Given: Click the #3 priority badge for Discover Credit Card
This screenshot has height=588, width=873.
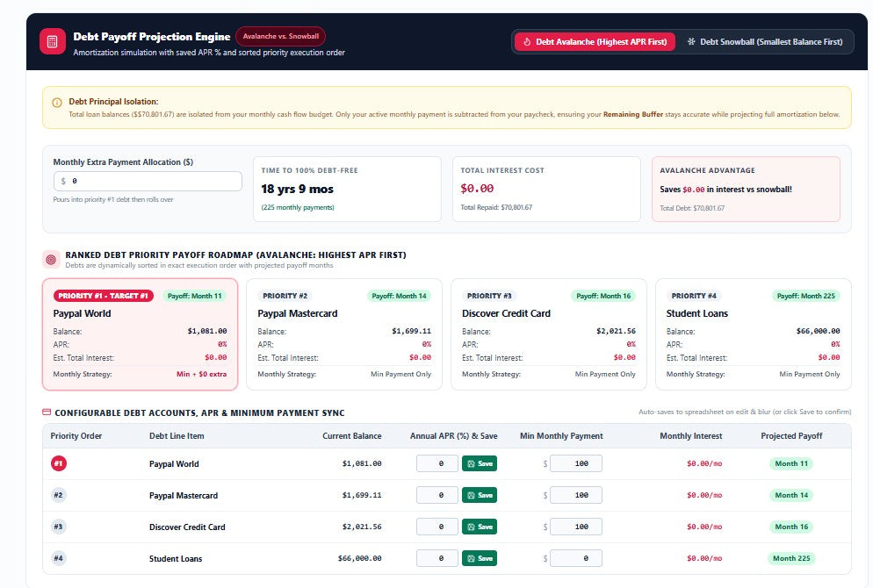Looking at the screenshot, I should (59, 527).
